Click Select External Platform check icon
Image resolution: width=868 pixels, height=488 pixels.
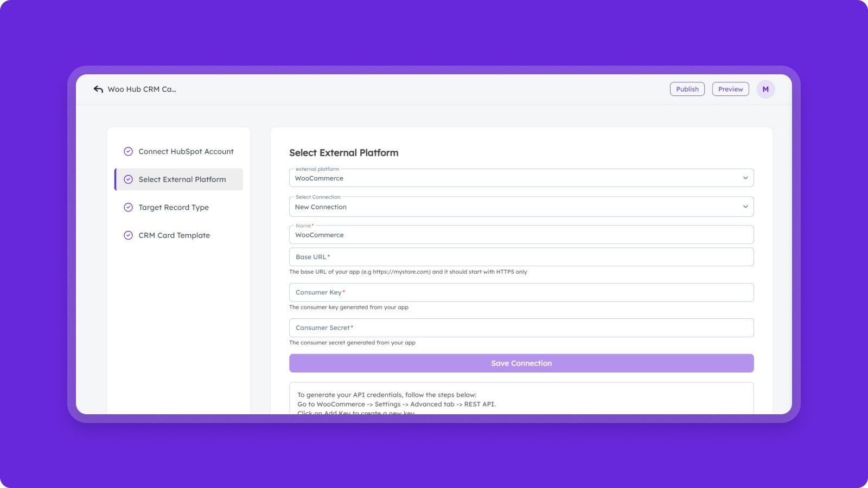pyautogui.click(x=129, y=179)
